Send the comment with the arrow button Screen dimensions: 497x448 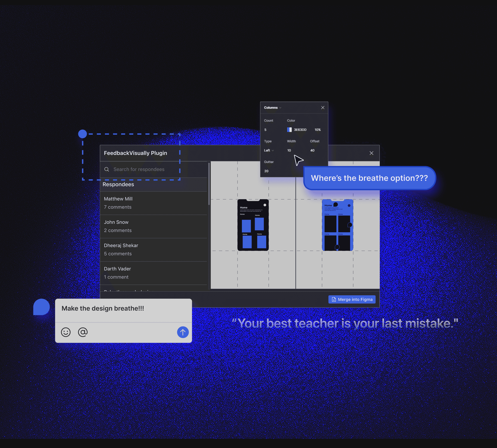pyautogui.click(x=183, y=332)
